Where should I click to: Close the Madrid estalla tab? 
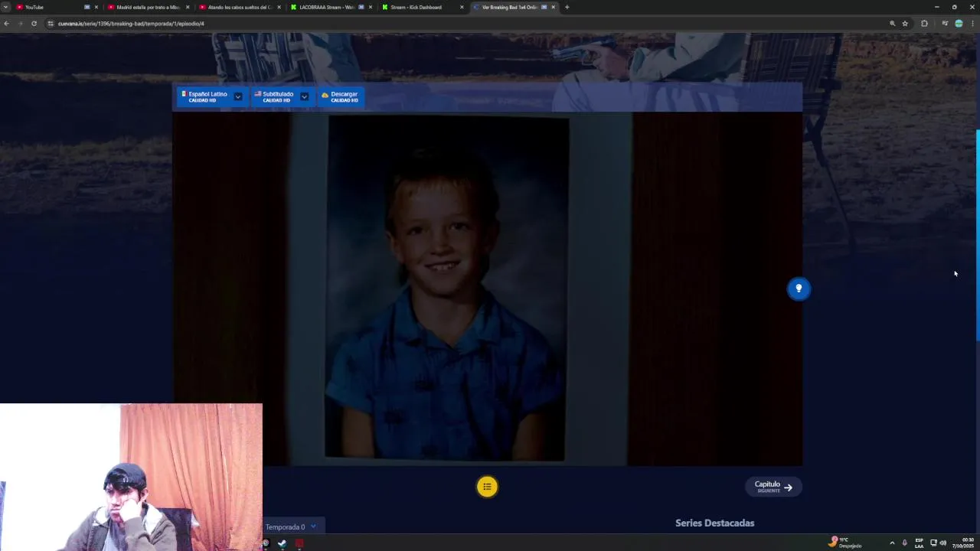[x=187, y=7]
